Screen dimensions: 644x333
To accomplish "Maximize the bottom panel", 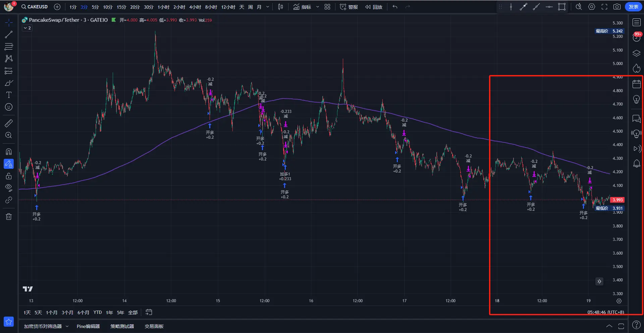I will tap(621, 326).
